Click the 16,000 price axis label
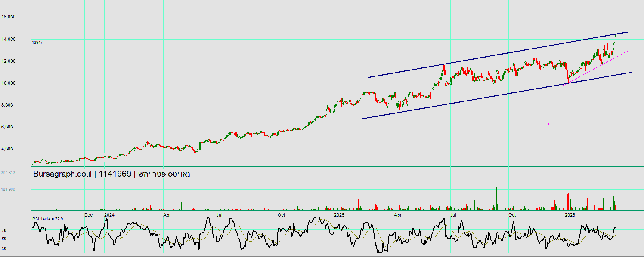The height and width of the screenshot is (257, 644). pos(21,17)
